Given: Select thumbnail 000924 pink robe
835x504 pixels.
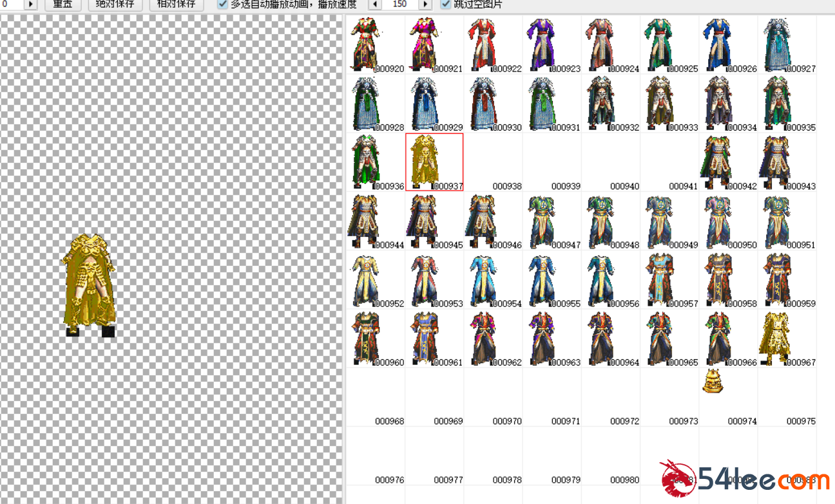Looking at the screenshot, I should (x=611, y=44).
